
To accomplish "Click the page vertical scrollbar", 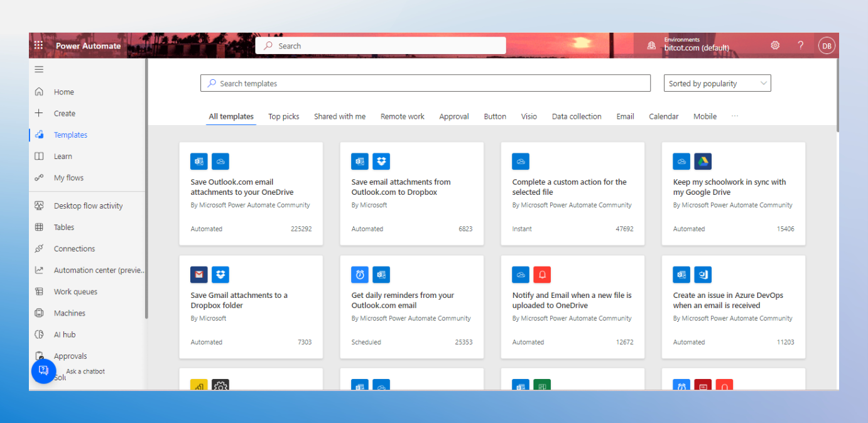I will [x=837, y=94].
